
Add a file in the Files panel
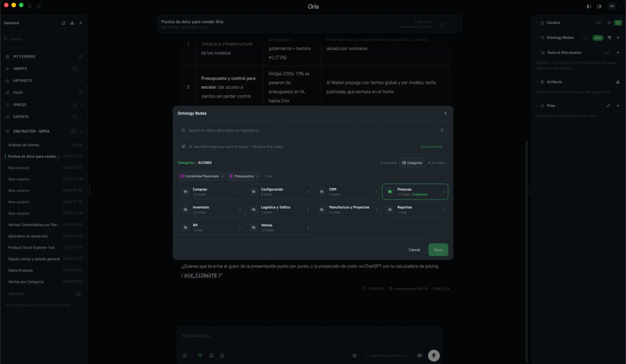click(618, 106)
